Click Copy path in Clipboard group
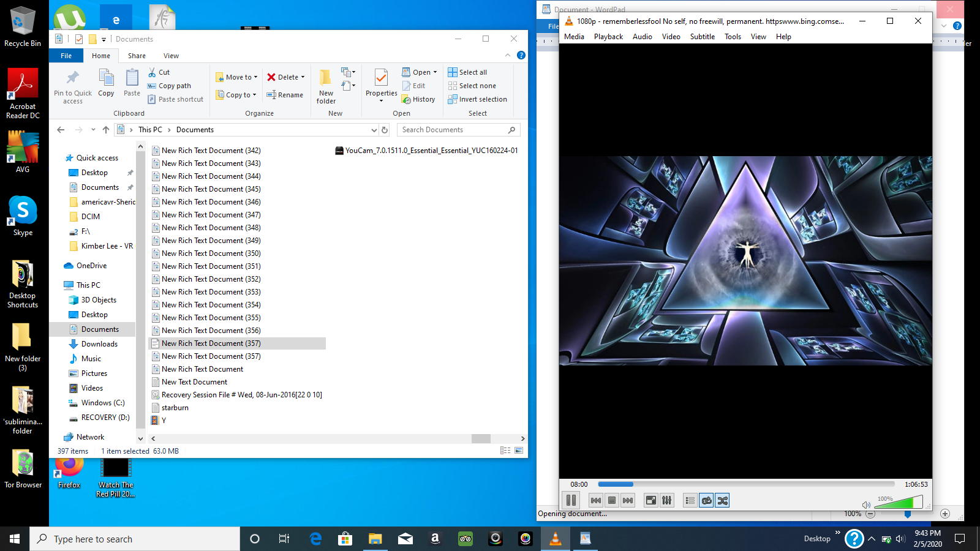This screenshot has width=980, height=551. click(x=170, y=86)
